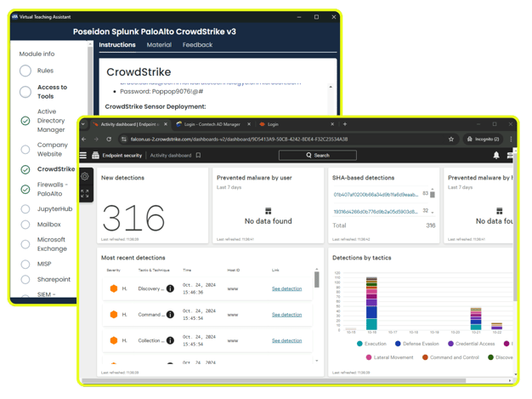Viewport: 532px width, 399px height.
Task: Open See detection for Collection row
Action: 286,340
